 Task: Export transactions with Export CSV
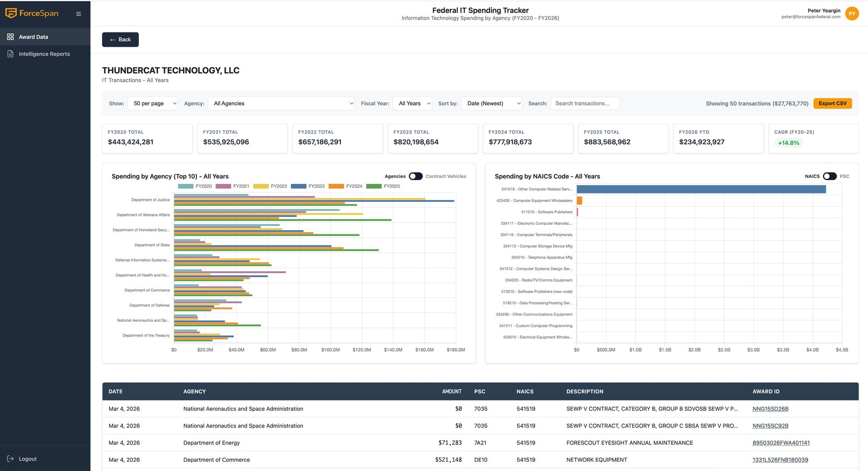pos(832,103)
